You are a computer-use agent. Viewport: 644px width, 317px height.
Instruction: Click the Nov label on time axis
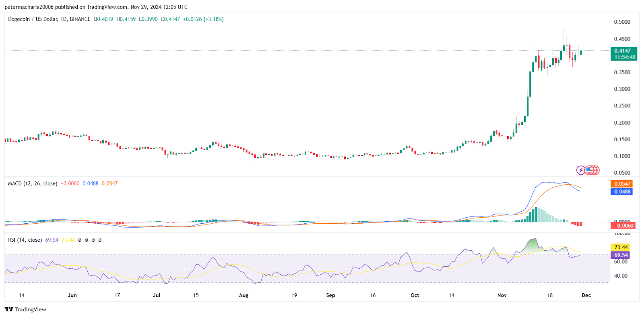502,295
